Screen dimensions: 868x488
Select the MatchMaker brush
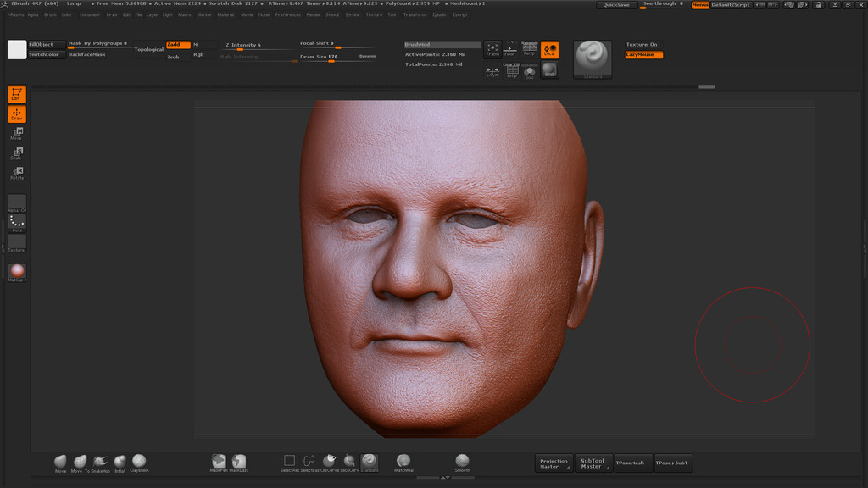[x=403, y=463]
